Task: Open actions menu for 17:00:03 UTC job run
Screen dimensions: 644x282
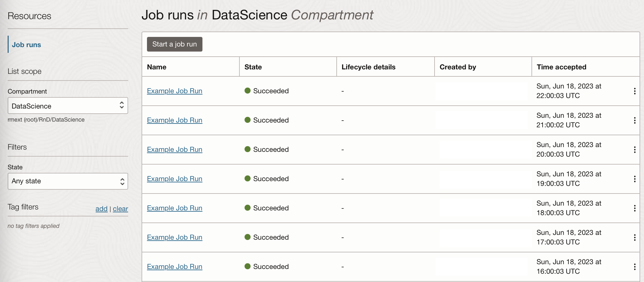Action: pos(634,237)
